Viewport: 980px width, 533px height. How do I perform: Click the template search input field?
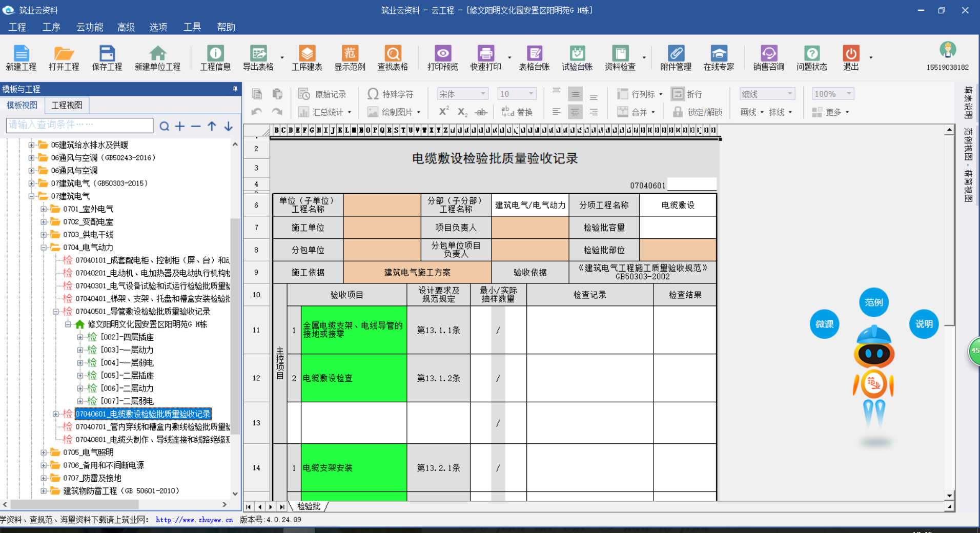pos(79,125)
